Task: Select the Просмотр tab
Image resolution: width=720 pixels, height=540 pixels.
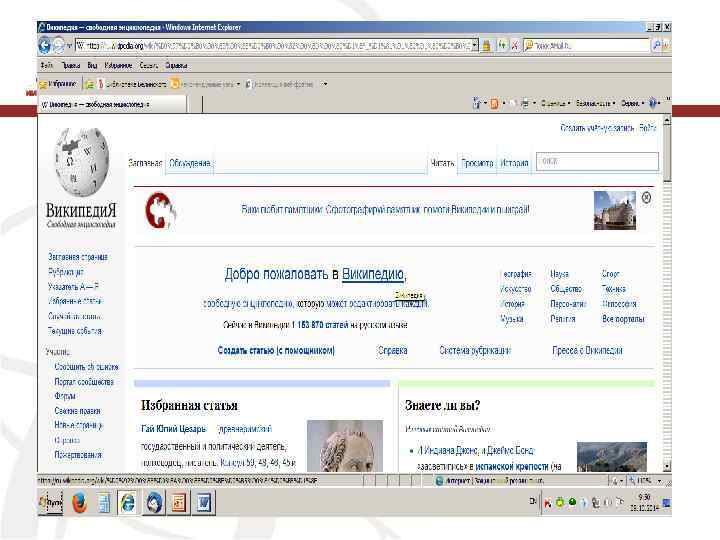Action: (477, 163)
